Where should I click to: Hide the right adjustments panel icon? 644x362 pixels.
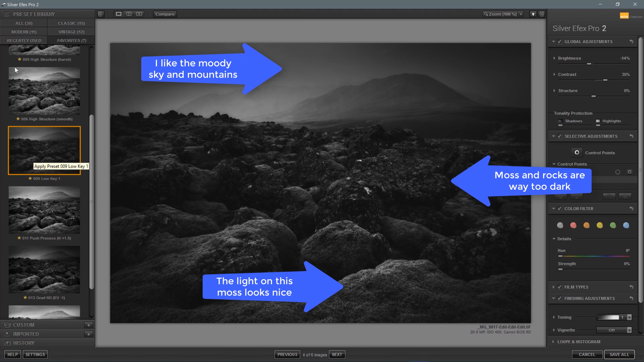tap(541, 14)
